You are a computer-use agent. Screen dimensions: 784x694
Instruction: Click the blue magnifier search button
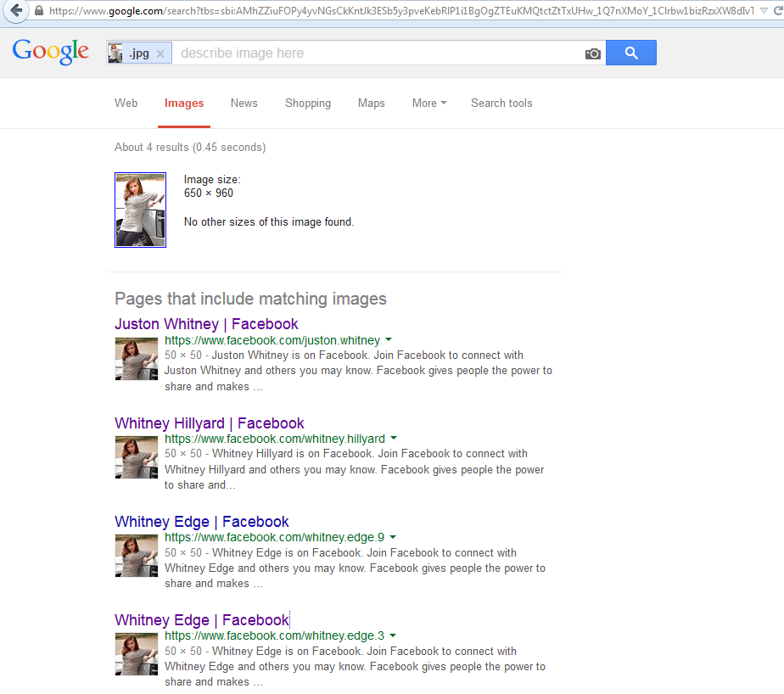(x=631, y=53)
